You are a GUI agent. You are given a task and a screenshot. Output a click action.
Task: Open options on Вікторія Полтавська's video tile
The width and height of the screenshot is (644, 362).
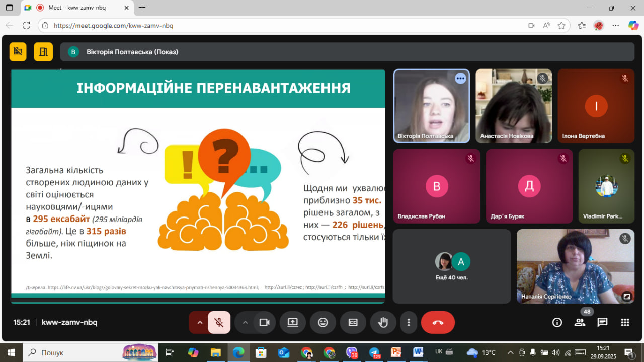[x=460, y=79]
